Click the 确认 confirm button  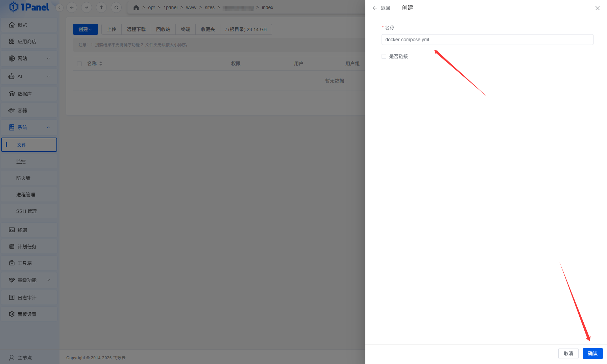coord(593,354)
